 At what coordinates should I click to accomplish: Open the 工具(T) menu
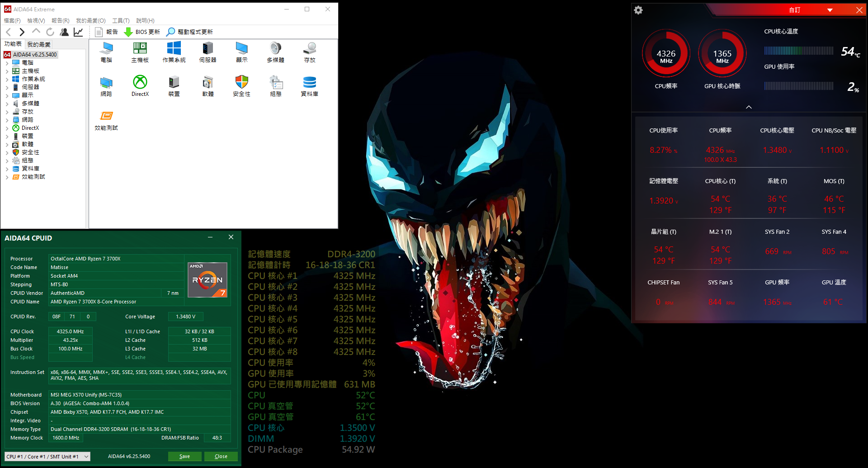[x=121, y=20]
